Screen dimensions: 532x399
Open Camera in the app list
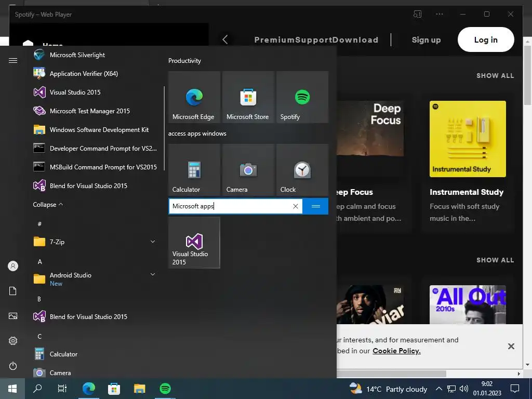point(95,373)
